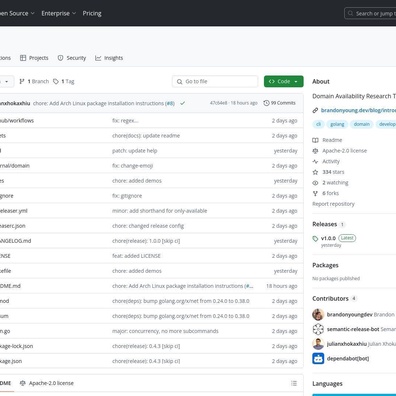Open the Arch Linux installation commit message
The width and height of the screenshot is (396, 396).
point(99,103)
